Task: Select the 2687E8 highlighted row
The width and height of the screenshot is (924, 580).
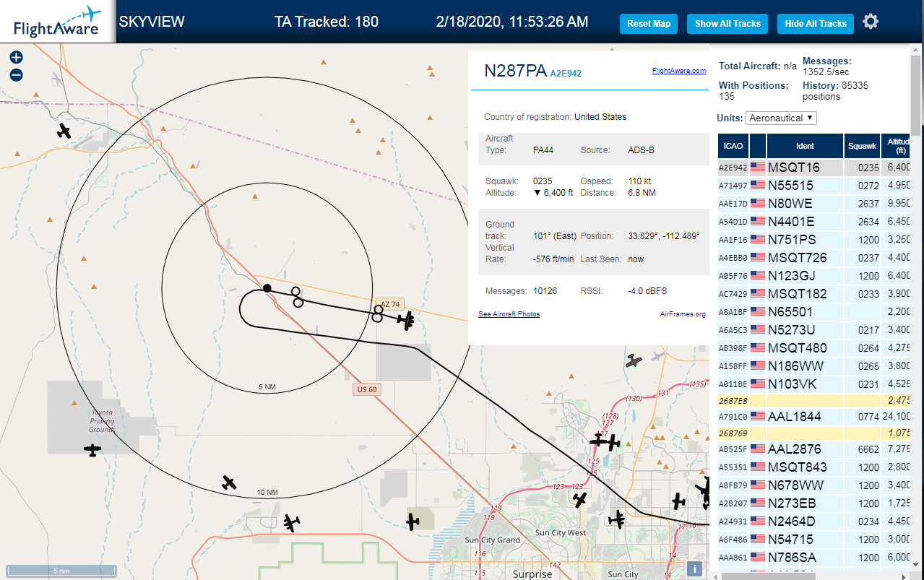Action: [814, 400]
